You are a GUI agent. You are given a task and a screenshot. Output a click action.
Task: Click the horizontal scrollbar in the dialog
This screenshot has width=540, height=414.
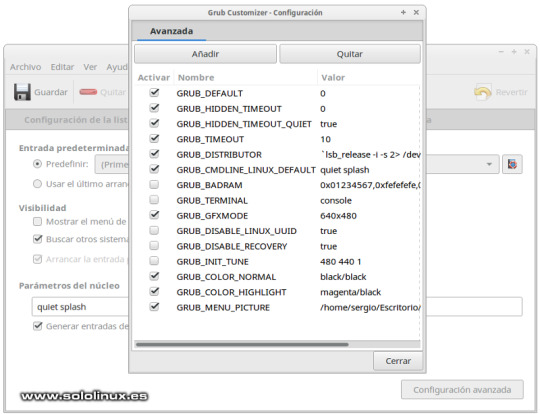pyautogui.click(x=242, y=344)
